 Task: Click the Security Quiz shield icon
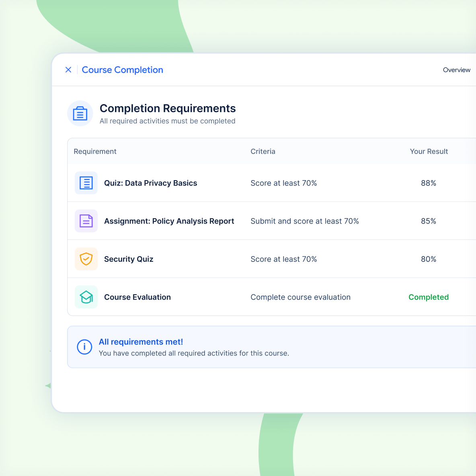(x=86, y=259)
